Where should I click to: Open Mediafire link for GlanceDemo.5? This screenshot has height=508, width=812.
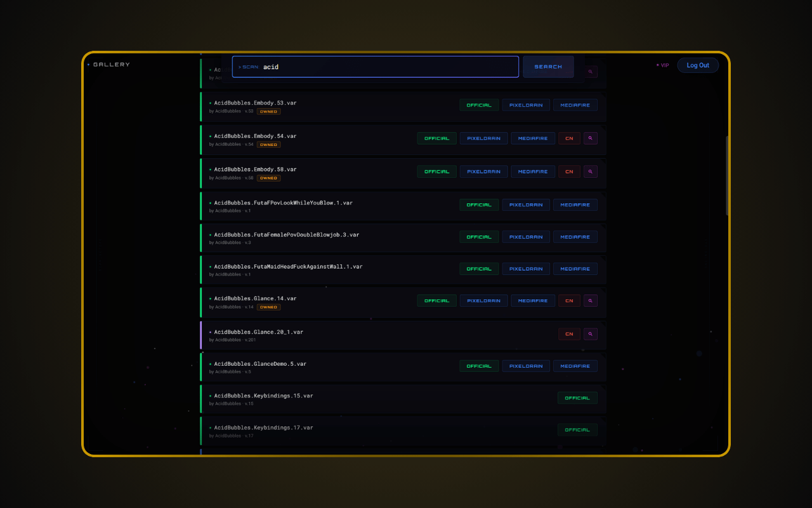click(575, 366)
